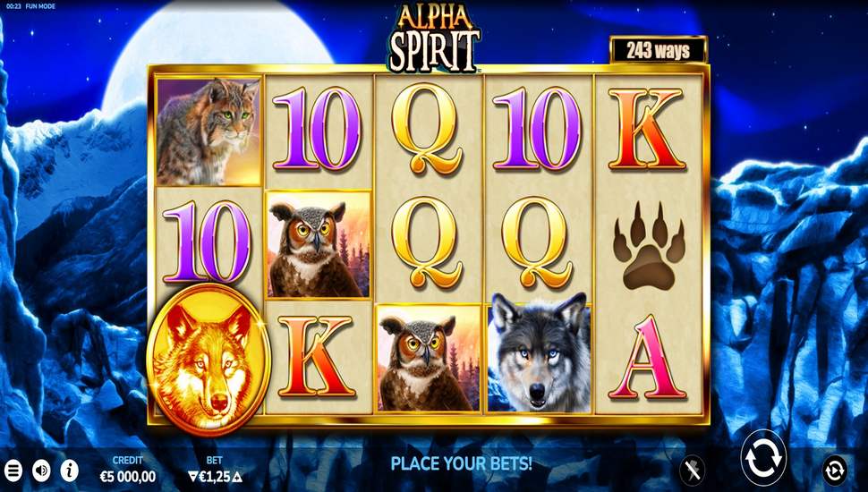Click the golden wolf coin symbol
Screen dimensions: 868x492
(208, 360)
